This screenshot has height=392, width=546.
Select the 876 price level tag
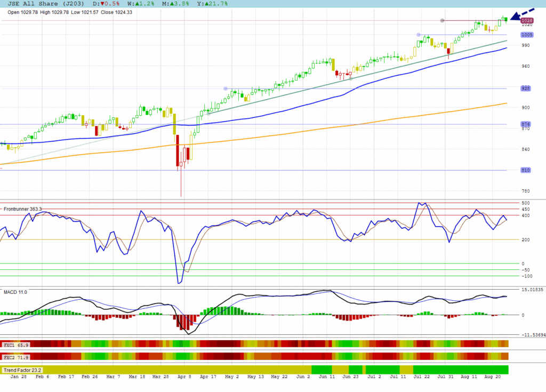pos(525,124)
